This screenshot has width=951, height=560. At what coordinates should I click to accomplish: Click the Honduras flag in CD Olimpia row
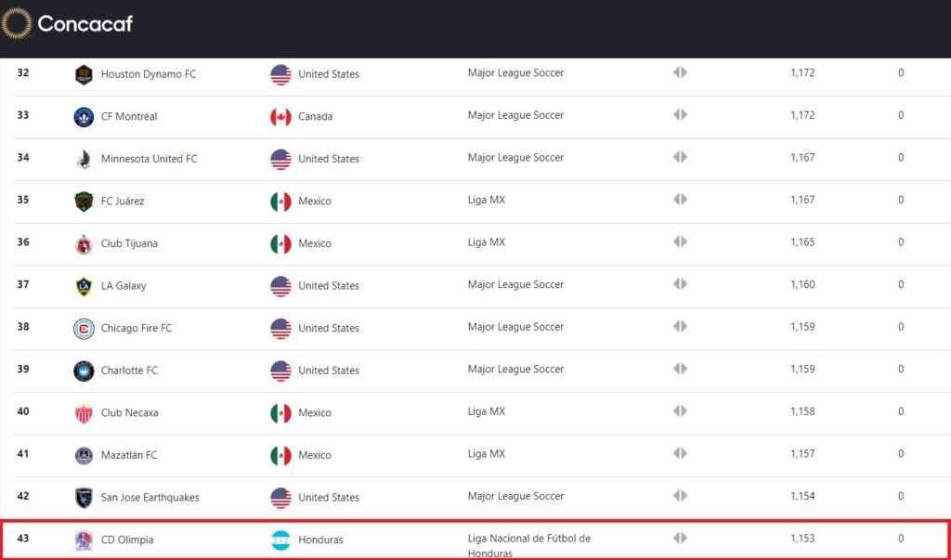tap(280, 540)
